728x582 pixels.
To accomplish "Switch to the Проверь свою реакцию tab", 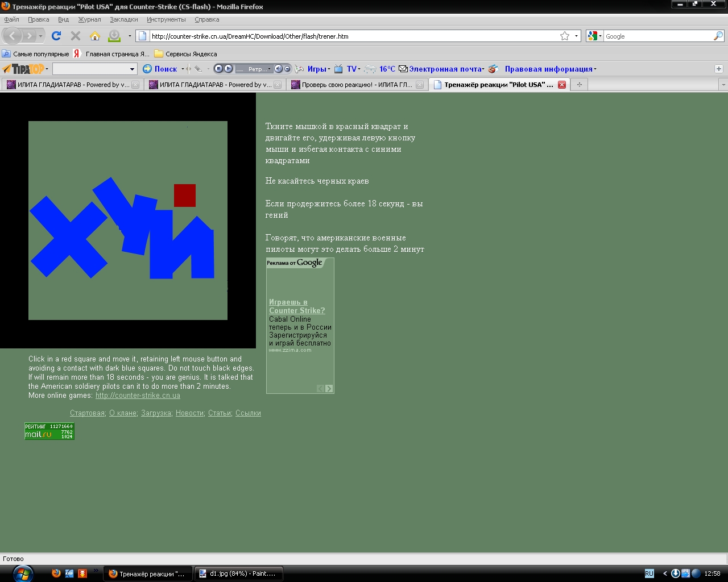I will (357, 85).
